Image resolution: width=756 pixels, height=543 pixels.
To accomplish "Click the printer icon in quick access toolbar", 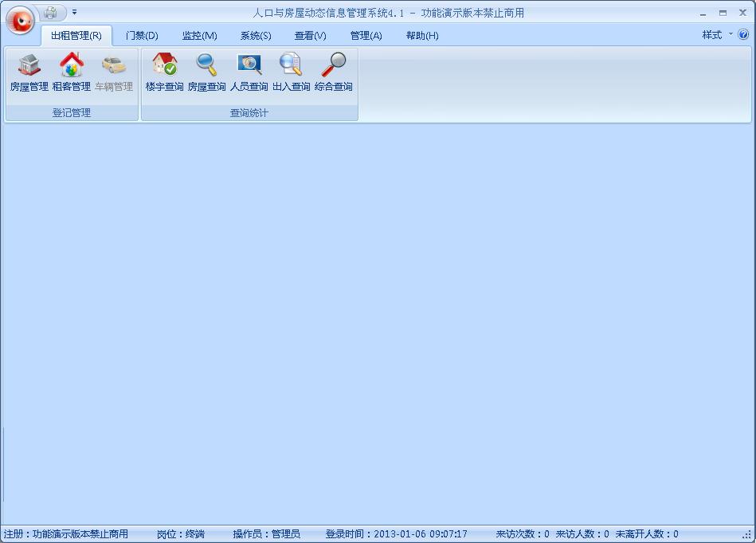I will click(x=50, y=12).
